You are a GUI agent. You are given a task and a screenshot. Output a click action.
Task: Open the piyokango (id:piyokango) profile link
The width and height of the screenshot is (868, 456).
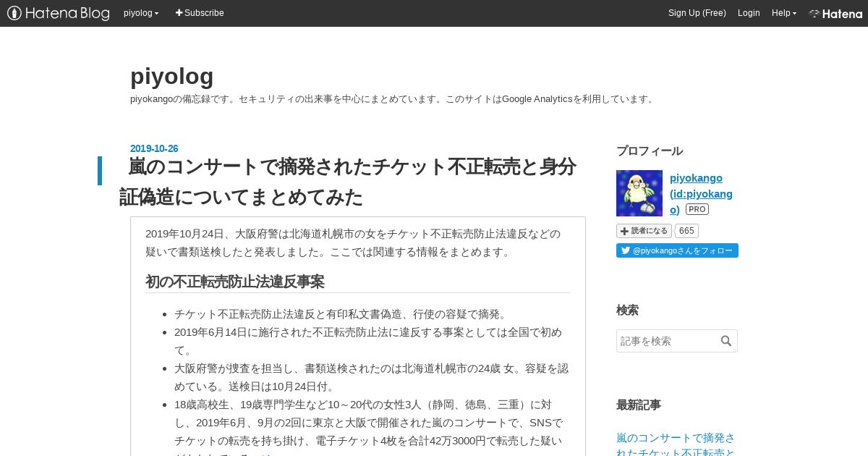[x=701, y=193]
